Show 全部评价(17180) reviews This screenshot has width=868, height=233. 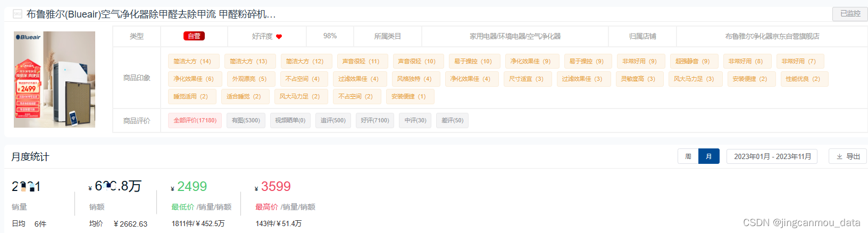coord(195,120)
